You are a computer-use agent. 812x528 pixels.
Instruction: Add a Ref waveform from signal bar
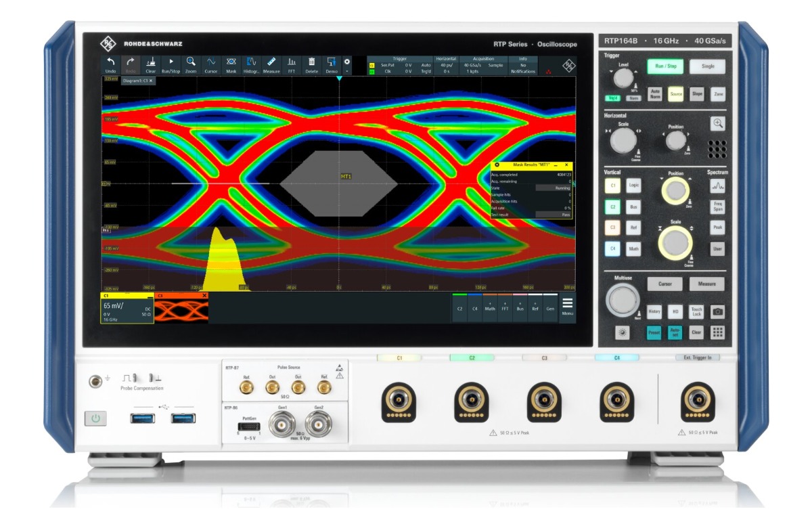pos(535,307)
